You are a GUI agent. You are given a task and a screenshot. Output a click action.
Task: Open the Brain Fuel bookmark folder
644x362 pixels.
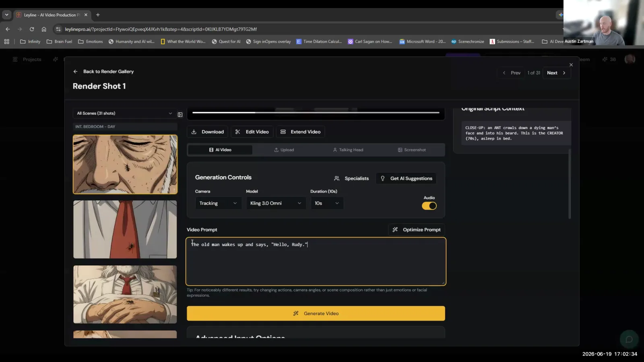59,41
